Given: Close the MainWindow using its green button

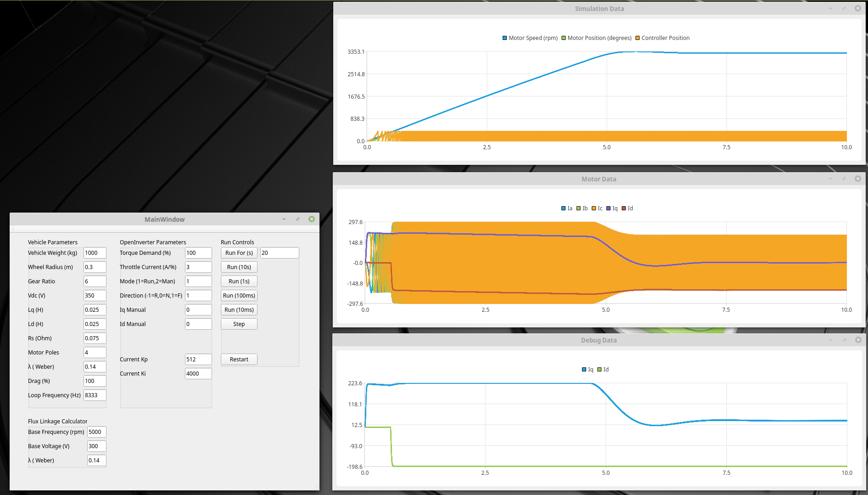Looking at the screenshot, I should pyautogui.click(x=312, y=219).
